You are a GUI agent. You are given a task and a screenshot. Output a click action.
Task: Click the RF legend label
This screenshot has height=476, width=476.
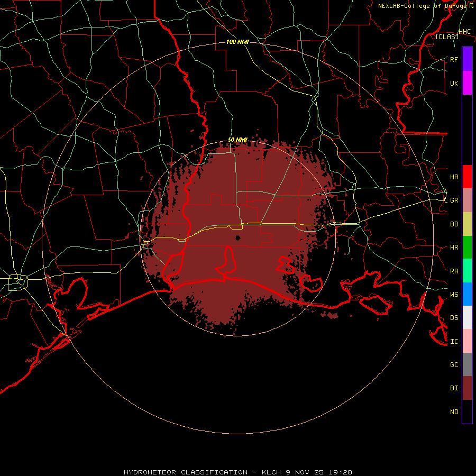click(x=454, y=59)
